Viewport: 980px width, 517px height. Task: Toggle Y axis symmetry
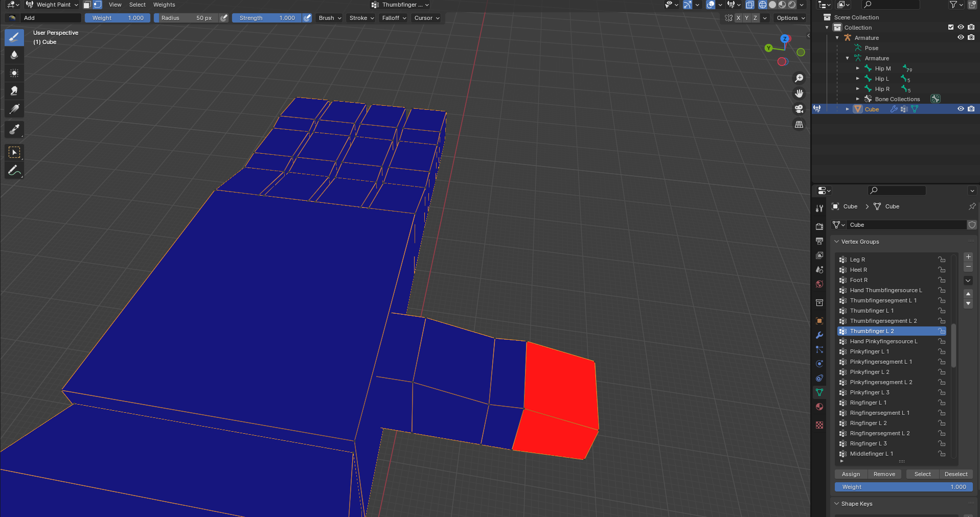[747, 18]
